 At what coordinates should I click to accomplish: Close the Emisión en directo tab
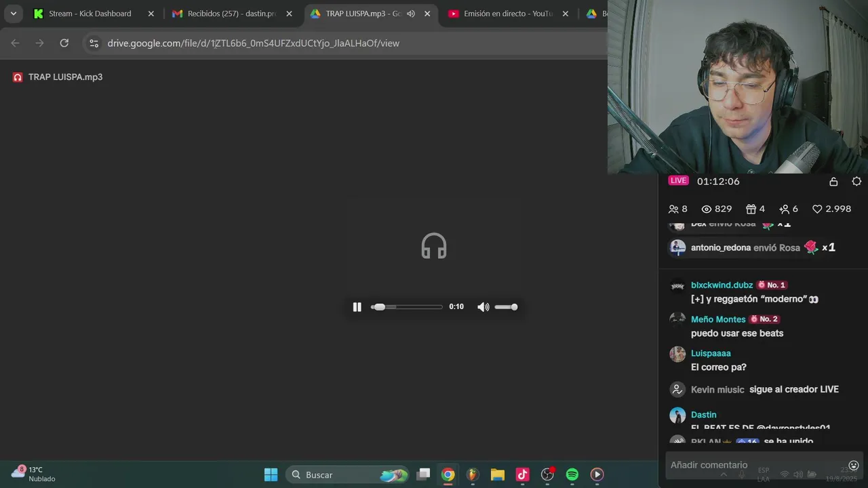[566, 14]
